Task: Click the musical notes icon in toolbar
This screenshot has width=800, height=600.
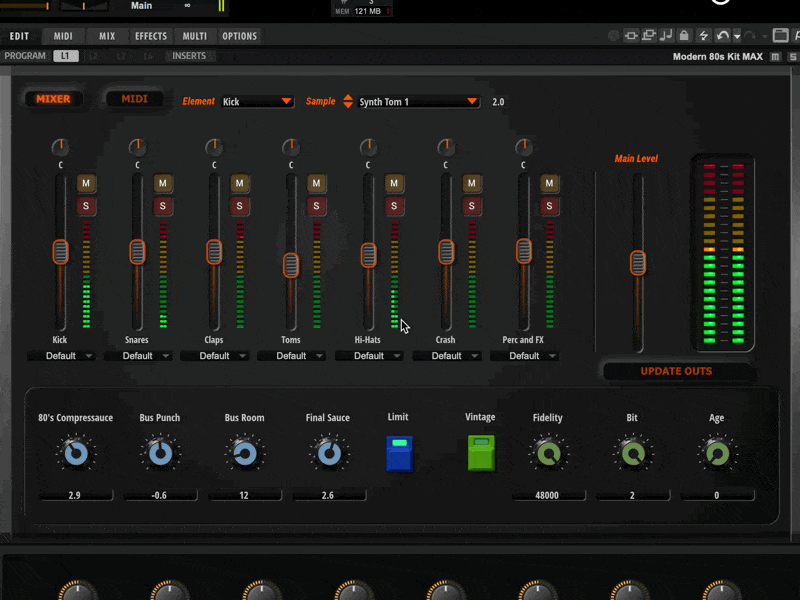Action: coord(667,36)
